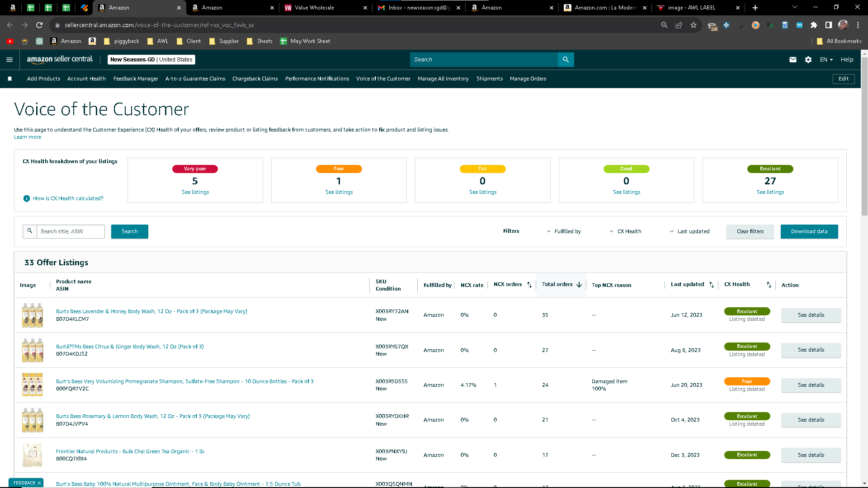Expand the Last updated filter dropdown
The image size is (868, 488).
(689, 231)
